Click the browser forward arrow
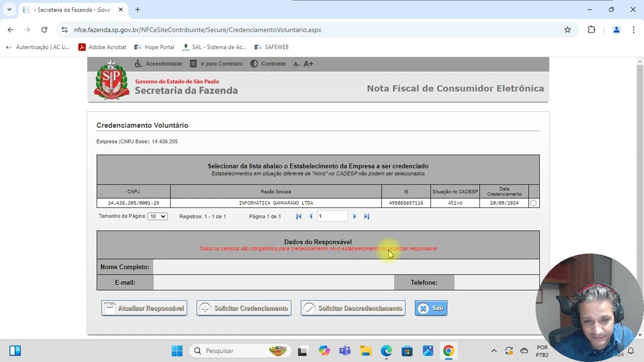The height and width of the screenshot is (362, 644). (x=27, y=30)
